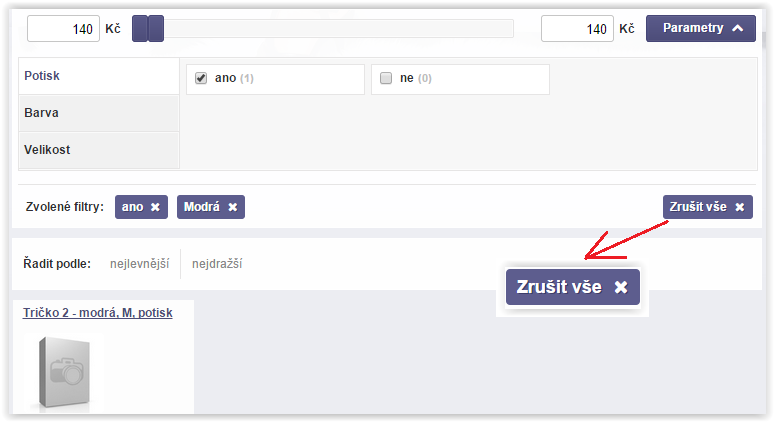Open the 'Tričko 2 - modrá, M, potisk' product link

[x=98, y=313]
